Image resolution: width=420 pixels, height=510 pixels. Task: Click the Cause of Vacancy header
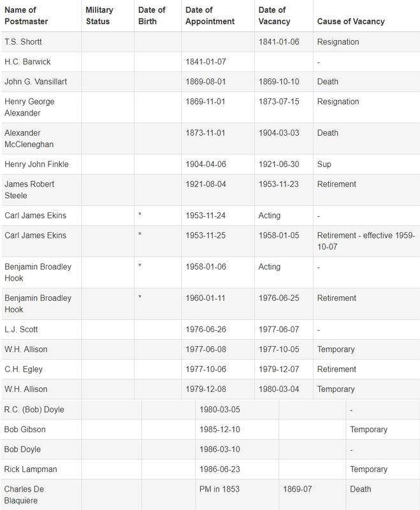click(x=351, y=22)
